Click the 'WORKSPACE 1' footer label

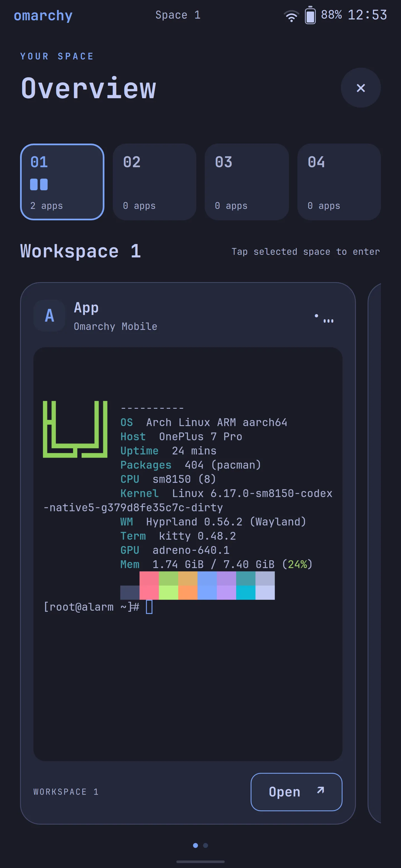pos(66,791)
